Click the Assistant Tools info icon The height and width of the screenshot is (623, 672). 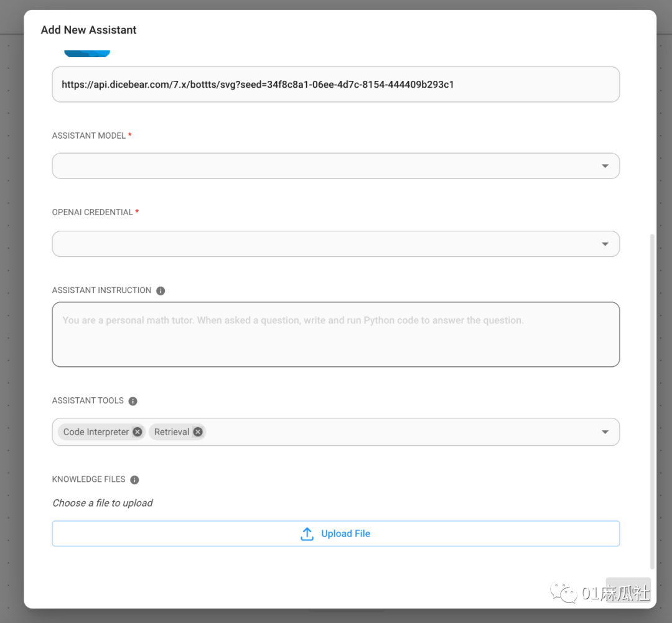click(x=133, y=401)
